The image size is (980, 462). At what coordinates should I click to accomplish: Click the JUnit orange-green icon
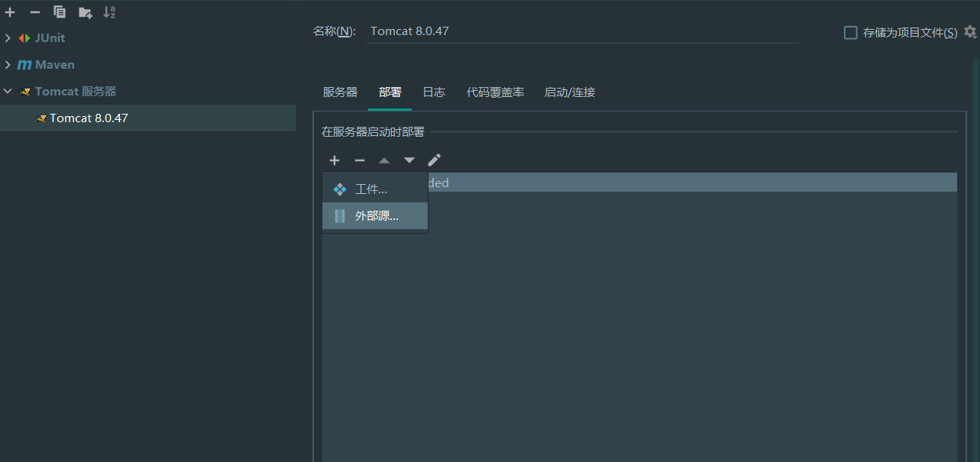(24, 38)
